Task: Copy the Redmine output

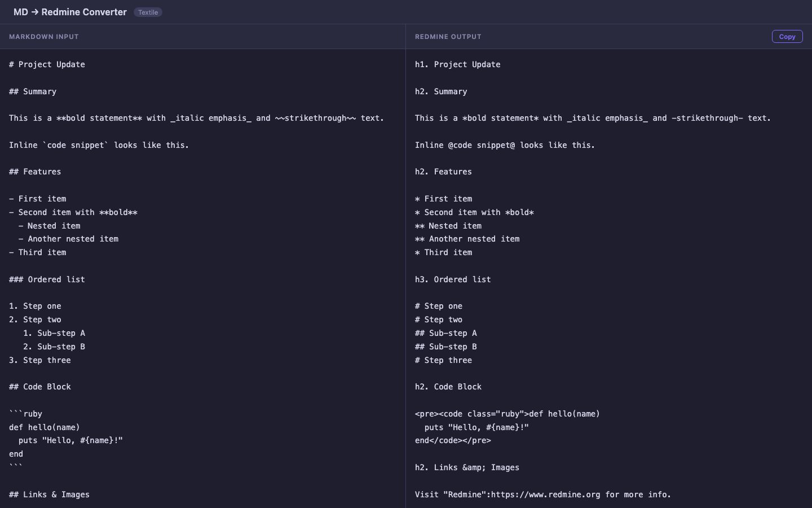Action: [x=787, y=37]
